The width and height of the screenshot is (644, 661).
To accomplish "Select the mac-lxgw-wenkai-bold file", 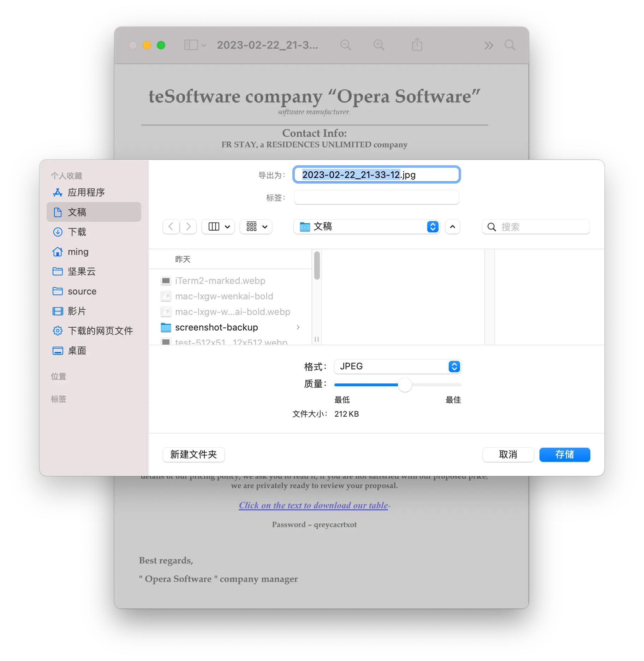I will pos(230,296).
